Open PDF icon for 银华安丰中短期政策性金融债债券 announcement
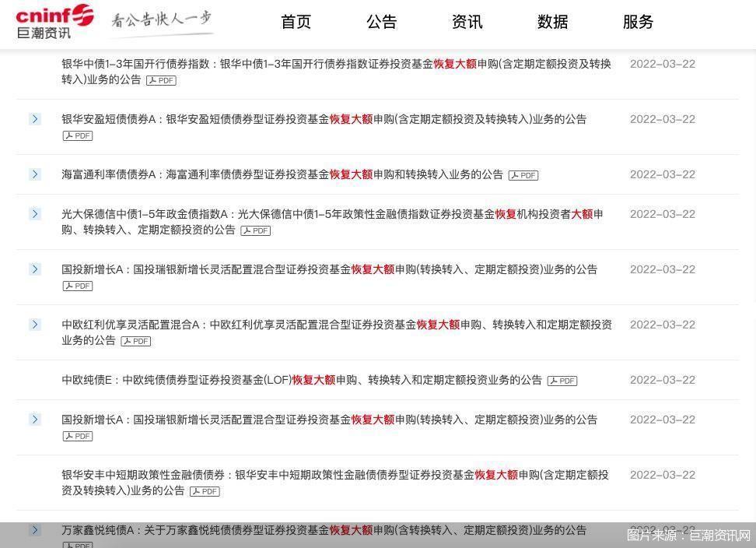This screenshot has width=756, height=548. (205, 491)
